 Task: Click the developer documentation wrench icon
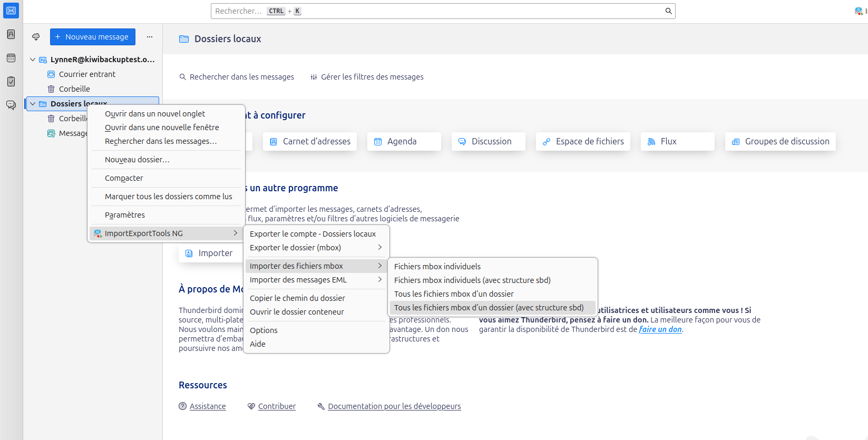[x=321, y=406]
